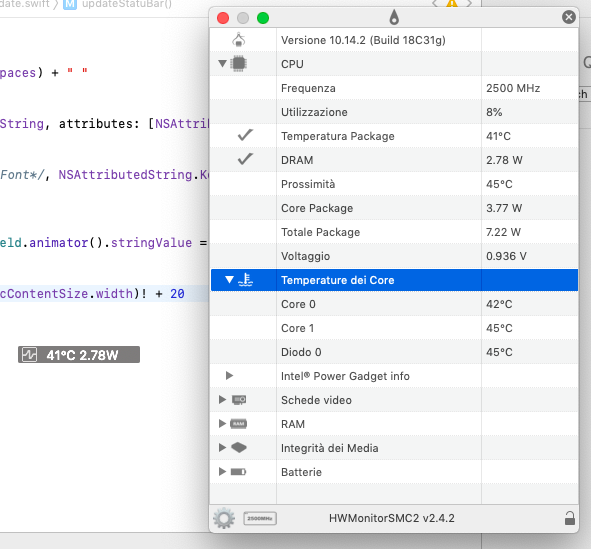
Task: Uncheck the DRAM checkmark
Action: pyautogui.click(x=245, y=159)
